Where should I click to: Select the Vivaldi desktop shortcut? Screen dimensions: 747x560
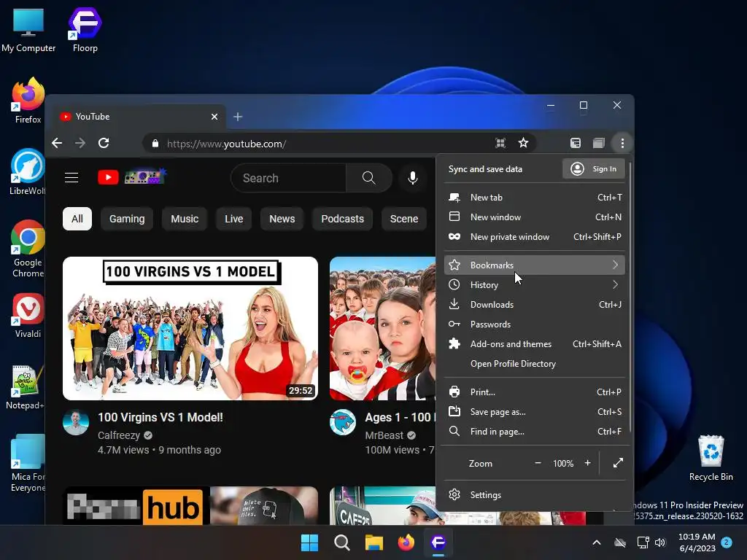tap(28, 315)
